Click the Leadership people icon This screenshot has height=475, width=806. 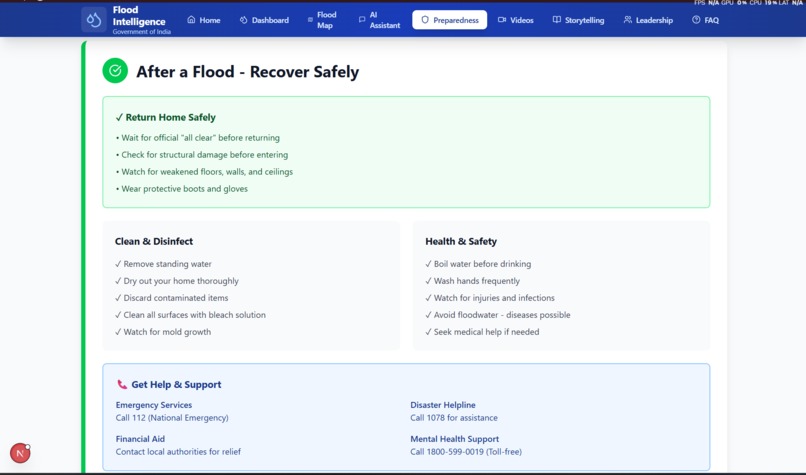628,20
